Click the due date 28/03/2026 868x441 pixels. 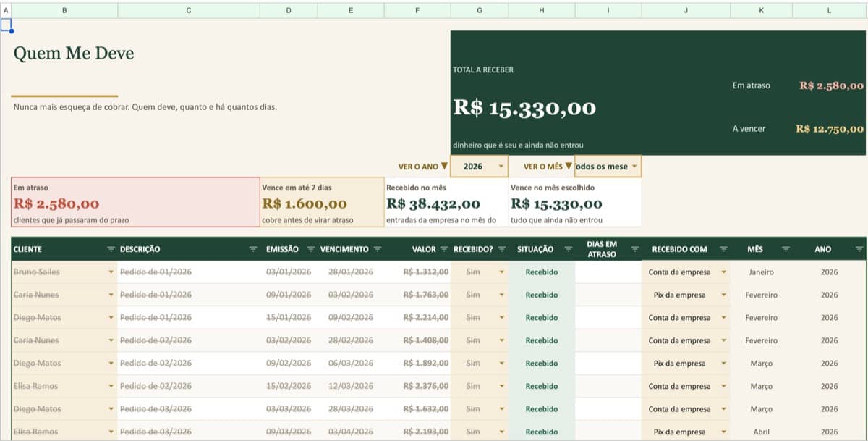(351, 409)
